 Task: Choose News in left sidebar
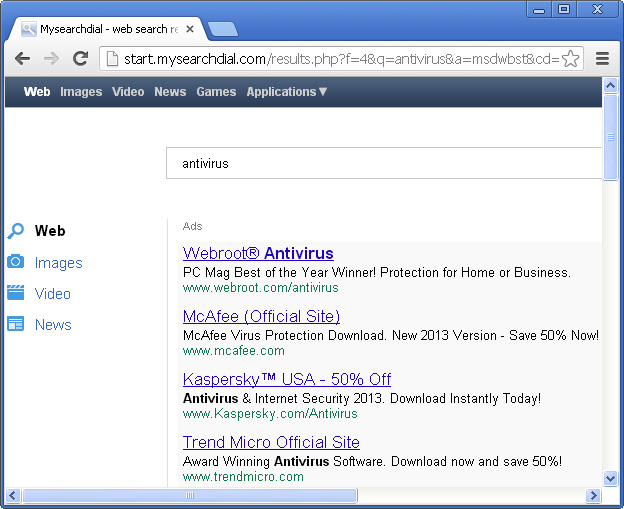tap(53, 325)
